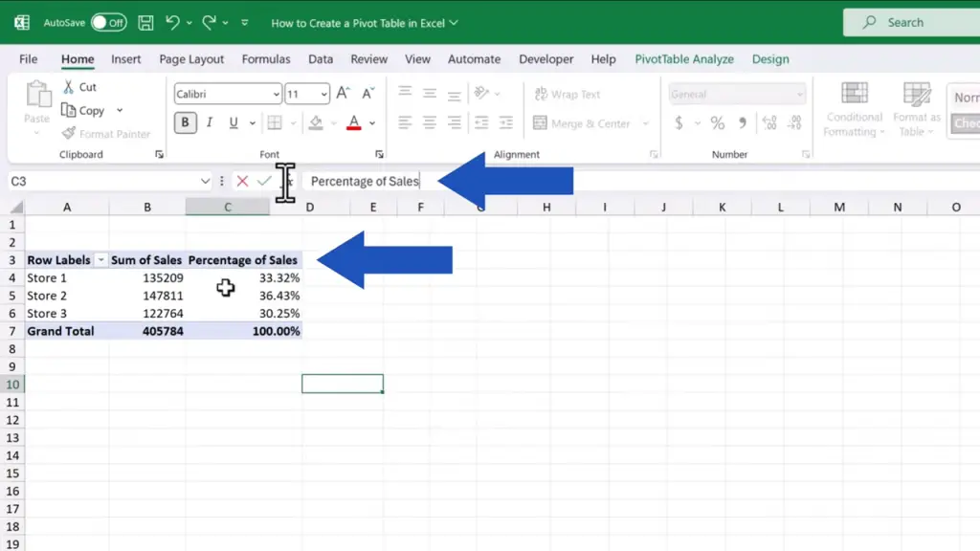The width and height of the screenshot is (980, 551).
Task: Center text horizontally
Action: pyautogui.click(x=430, y=122)
